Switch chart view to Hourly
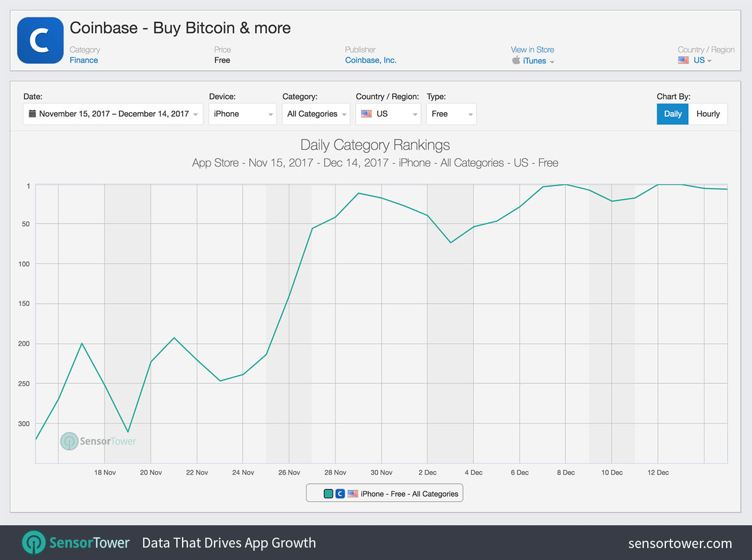752x560 pixels. tap(708, 114)
